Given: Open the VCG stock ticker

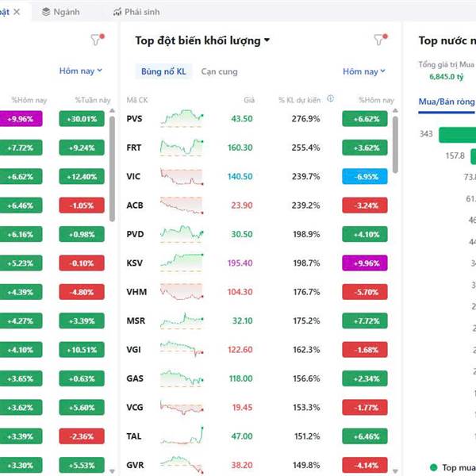Looking at the screenshot, I should coord(135,407).
